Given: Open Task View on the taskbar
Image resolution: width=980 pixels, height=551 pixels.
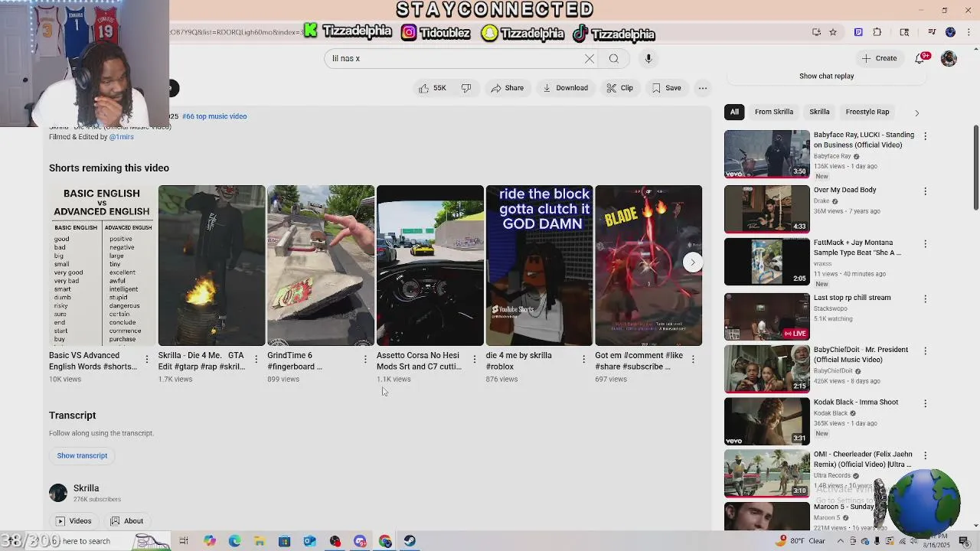Looking at the screenshot, I should (184, 541).
